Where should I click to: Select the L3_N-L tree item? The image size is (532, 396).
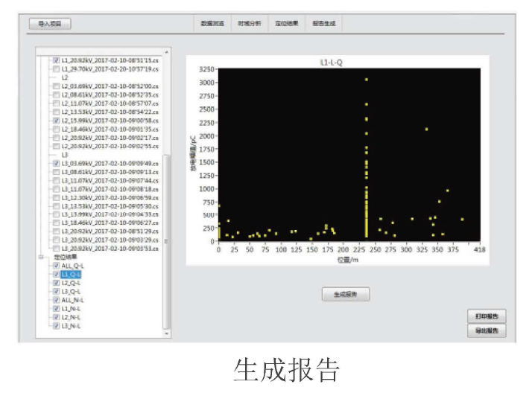(x=72, y=325)
